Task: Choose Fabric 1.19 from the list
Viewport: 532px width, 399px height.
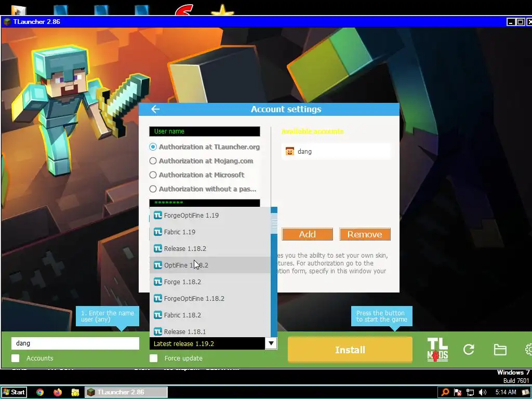Action: 210,232
